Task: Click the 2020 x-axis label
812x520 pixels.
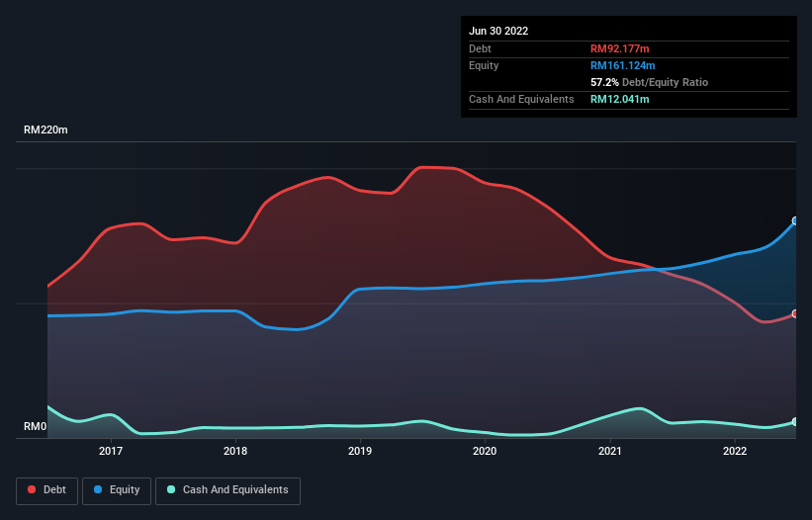Action: (485, 451)
